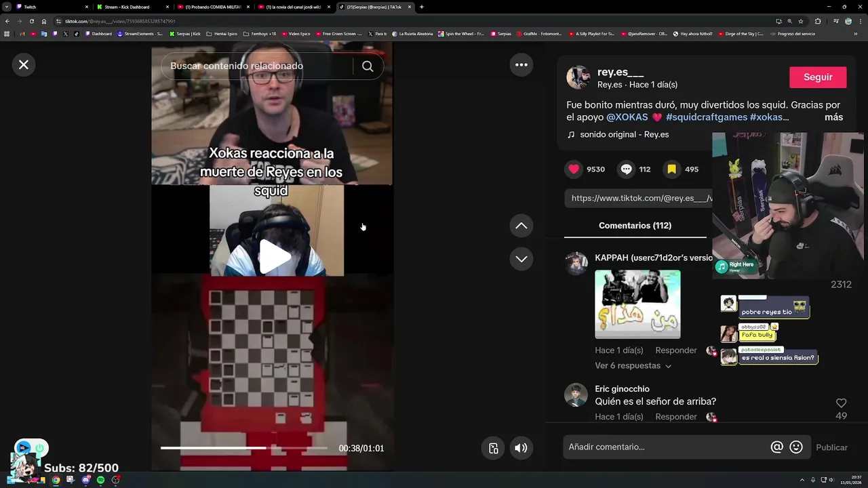The width and height of the screenshot is (868, 488).
Task: Click the Publicar button
Action: point(831,447)
